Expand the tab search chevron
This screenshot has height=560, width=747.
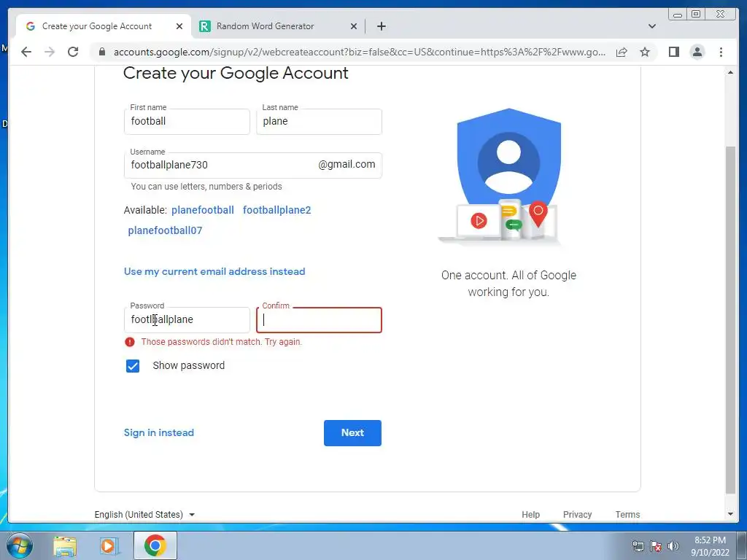(652, 26)
